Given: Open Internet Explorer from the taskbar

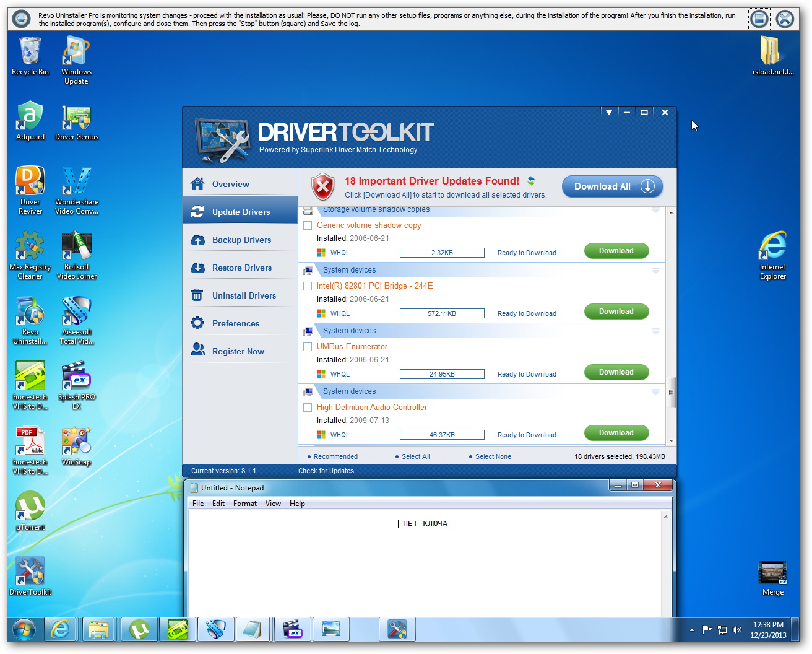Looking at the screenshot, I should point(60,630).
